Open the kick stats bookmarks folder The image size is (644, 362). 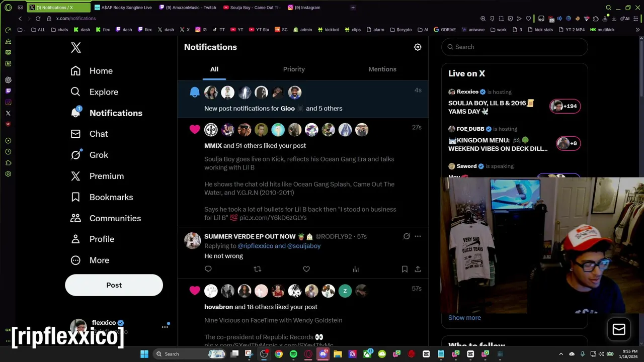pos(540,30)
